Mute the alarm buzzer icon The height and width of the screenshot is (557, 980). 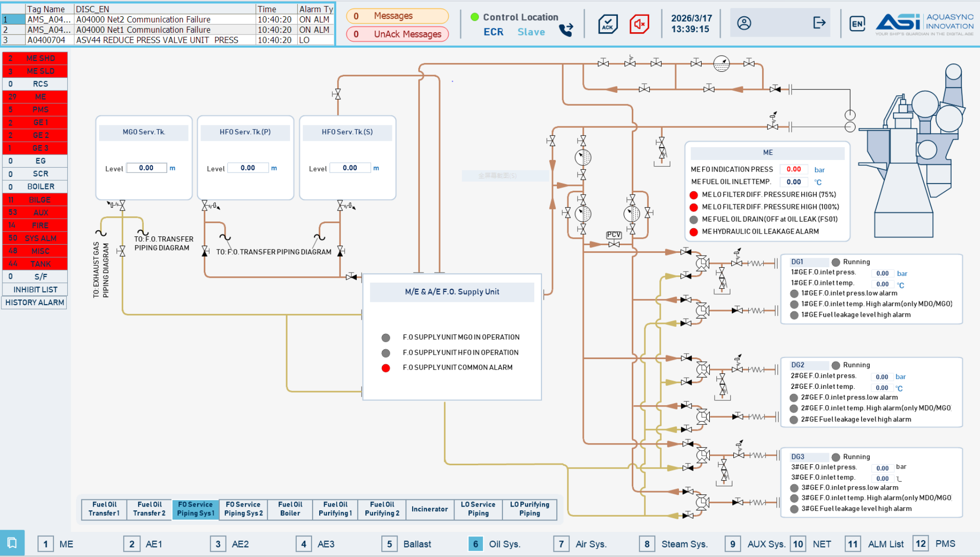click(x=639, y=24)
